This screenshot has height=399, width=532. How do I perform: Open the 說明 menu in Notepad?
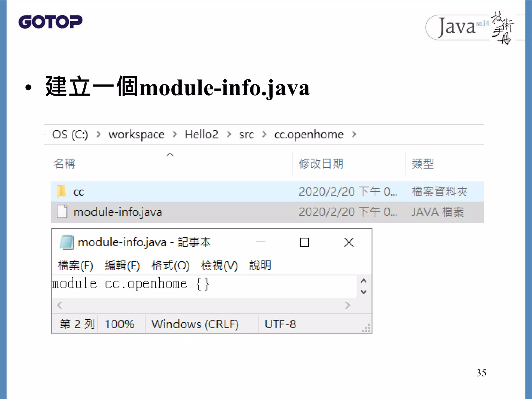click(x=260, y=265)
